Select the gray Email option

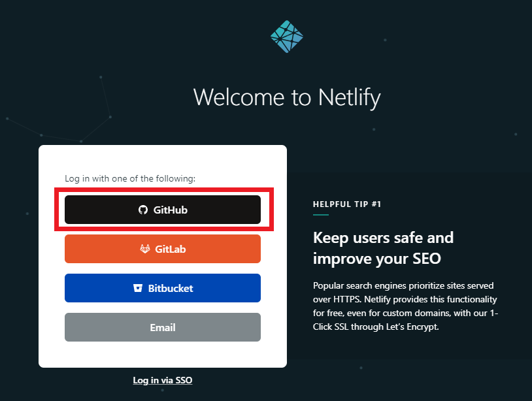pos(162,327)
